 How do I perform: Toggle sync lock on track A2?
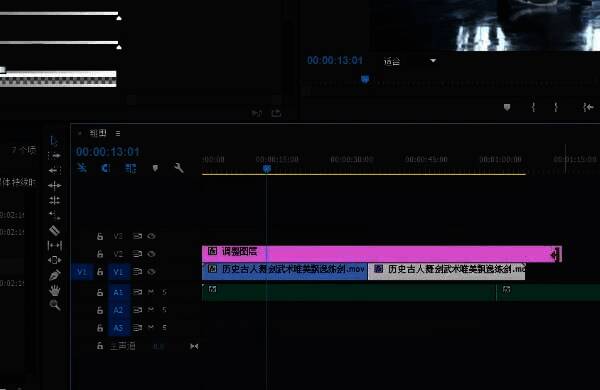[137, 310]
